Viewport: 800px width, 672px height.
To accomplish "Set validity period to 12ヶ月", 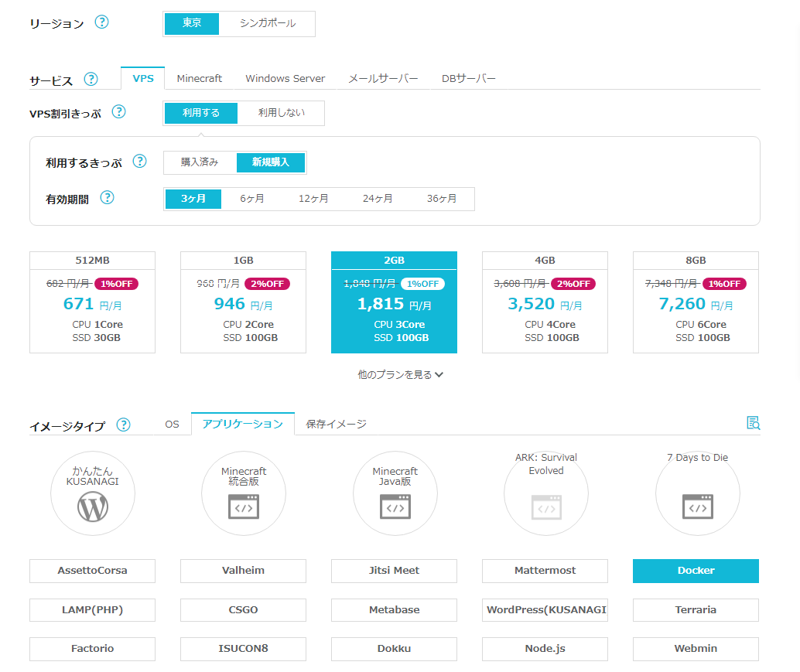I will coord(313,199).
